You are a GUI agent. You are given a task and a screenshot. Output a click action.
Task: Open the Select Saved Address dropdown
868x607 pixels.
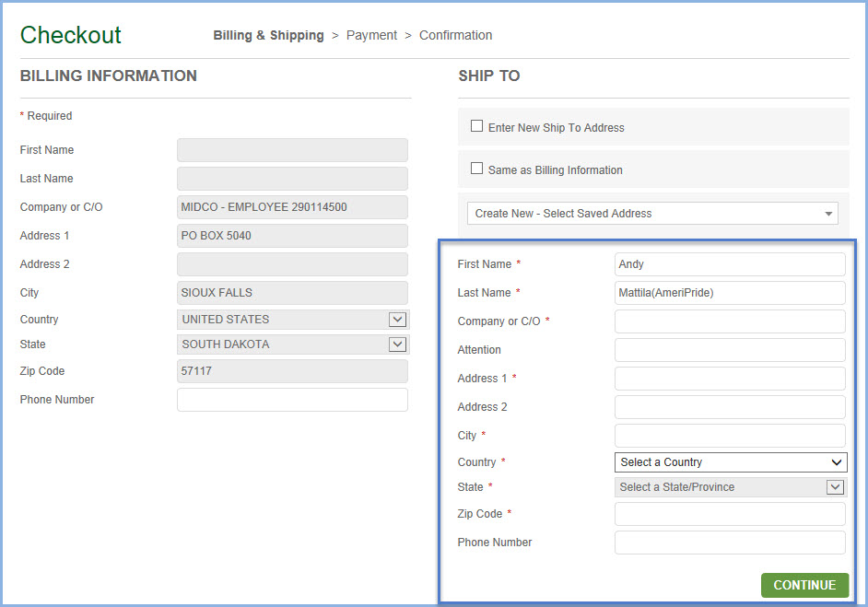tap(652, 214)
